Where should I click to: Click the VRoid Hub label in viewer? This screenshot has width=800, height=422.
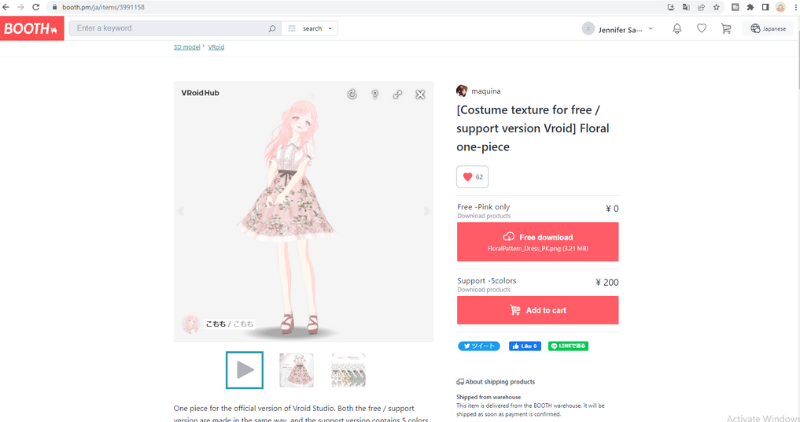(200, 93)
